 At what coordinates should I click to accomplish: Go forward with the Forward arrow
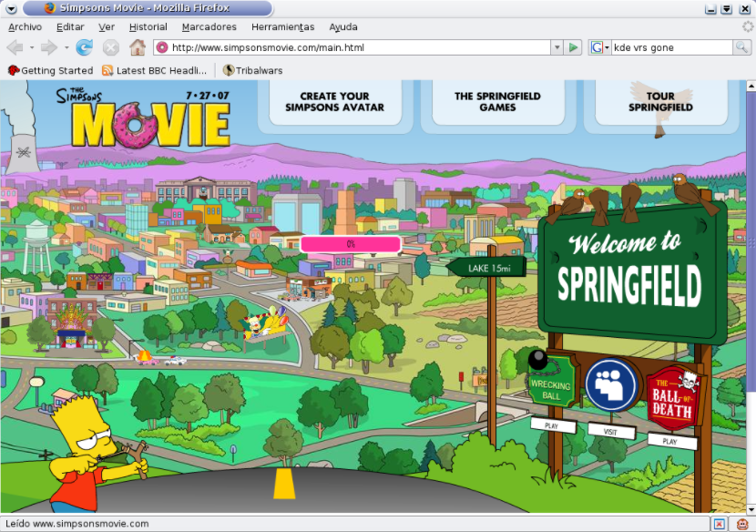49,47
